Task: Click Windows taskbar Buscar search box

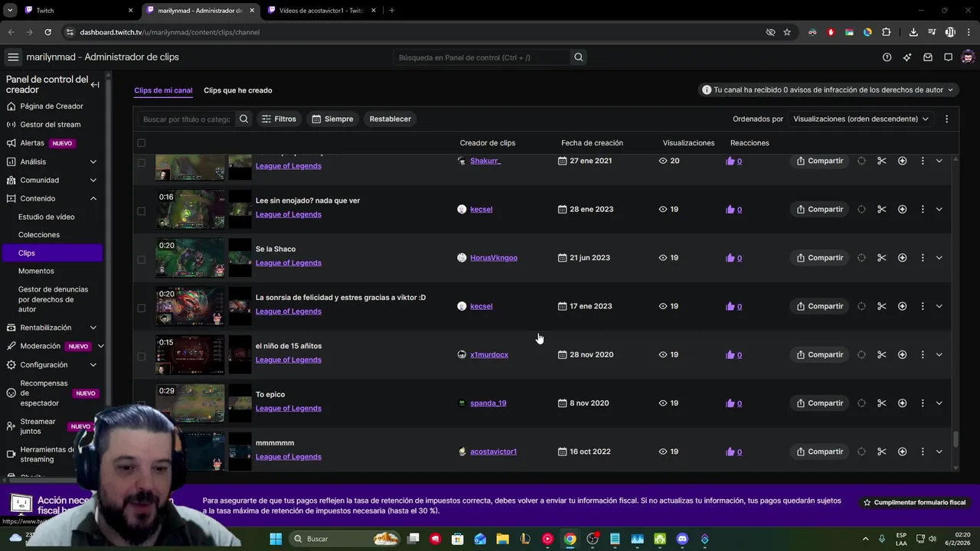Action: (345, 539)
